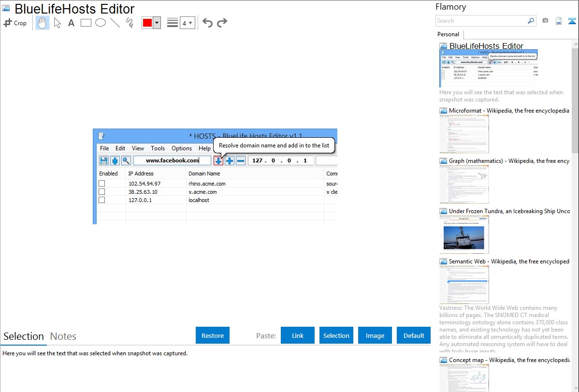This screenshot has width=579, height=392.
Task: Click the Link paste button
Action: pyautogui.click(x=298, y=335)
